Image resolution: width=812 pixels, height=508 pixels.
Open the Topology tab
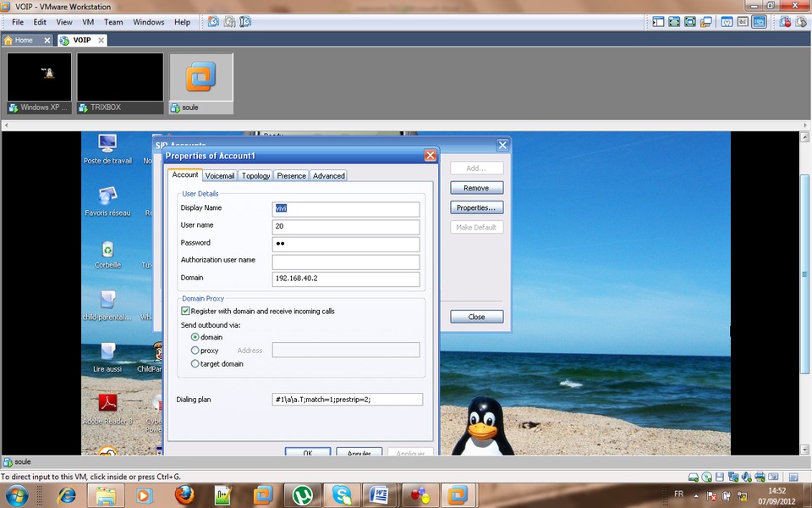255,176
